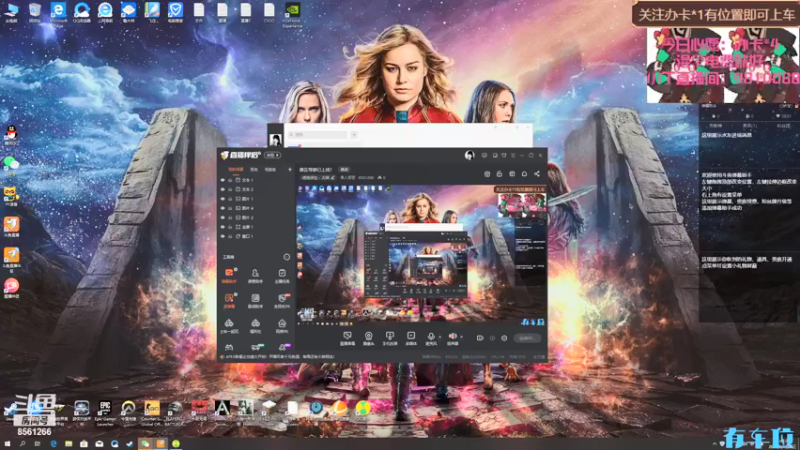This screenshot has height=450, width=800.
Task: Click the share icon above the preview
Action: tap(537, 174)
